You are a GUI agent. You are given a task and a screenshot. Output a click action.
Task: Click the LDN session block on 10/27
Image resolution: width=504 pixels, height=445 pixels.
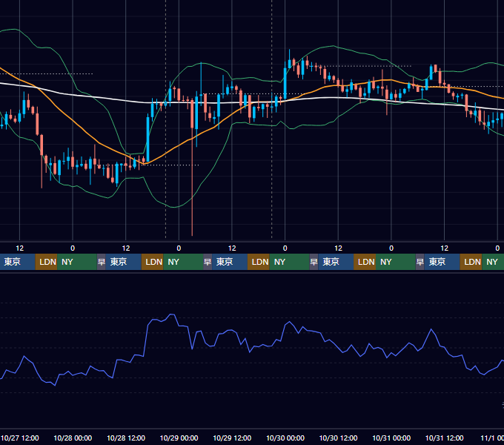point(46,262)
